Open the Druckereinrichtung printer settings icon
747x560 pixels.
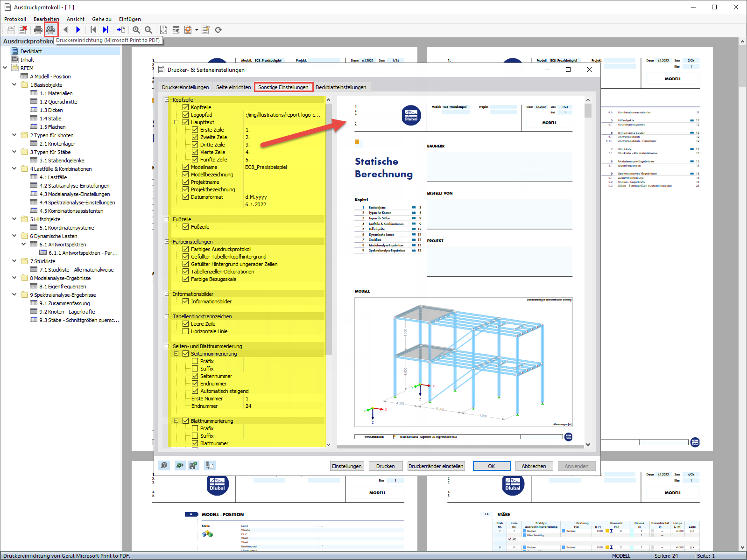50,29
